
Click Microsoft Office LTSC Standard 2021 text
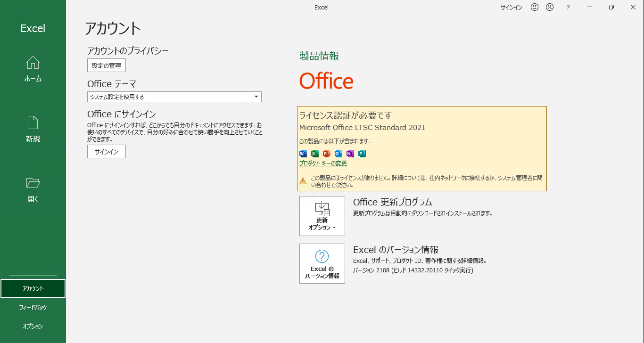pos(363,128)
